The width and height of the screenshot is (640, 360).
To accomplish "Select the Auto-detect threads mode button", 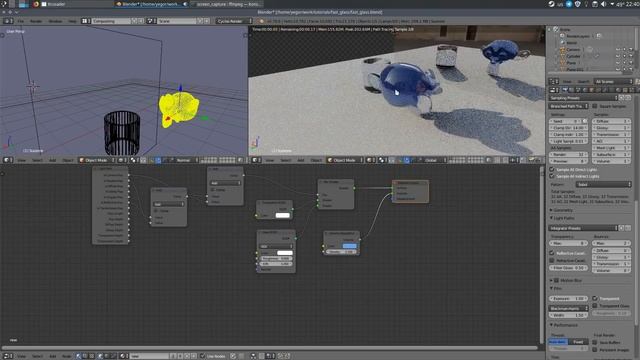I will click(558, 342).
